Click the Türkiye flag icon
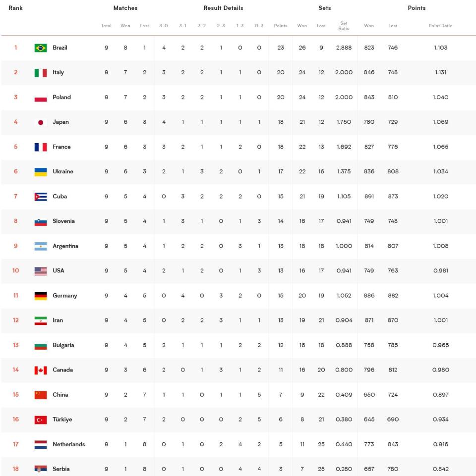476x476 pixels. click(41, 420)
